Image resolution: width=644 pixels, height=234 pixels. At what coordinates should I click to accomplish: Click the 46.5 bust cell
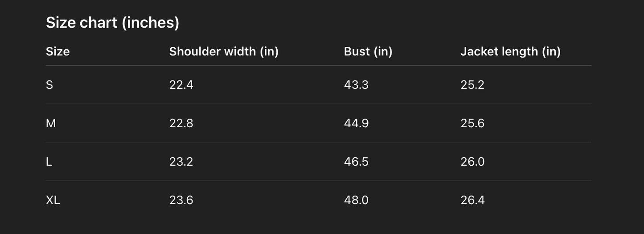(x=356, y=162)
